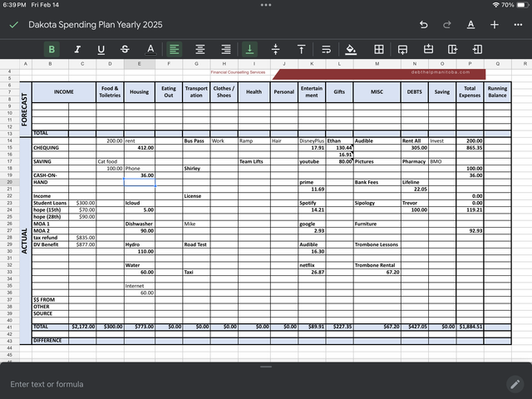
Task: Insert a column left icon
Action: coord(477,50)
